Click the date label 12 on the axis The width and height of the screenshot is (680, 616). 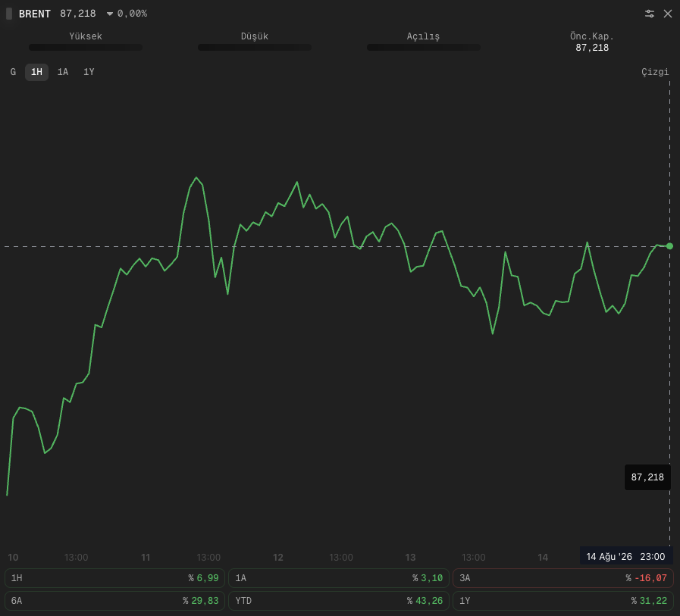(278, 558)
